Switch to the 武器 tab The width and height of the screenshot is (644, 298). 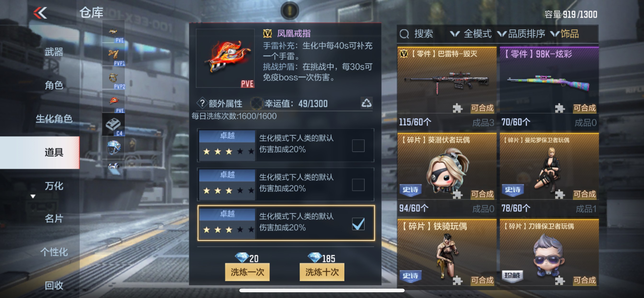pyautogui.click(x=54, y=52)
